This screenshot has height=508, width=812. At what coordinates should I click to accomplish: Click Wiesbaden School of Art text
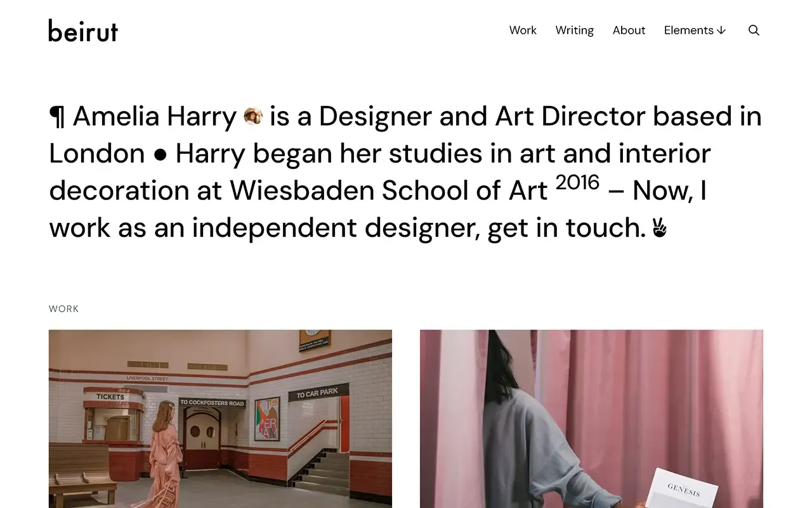(x=389, y=190)
